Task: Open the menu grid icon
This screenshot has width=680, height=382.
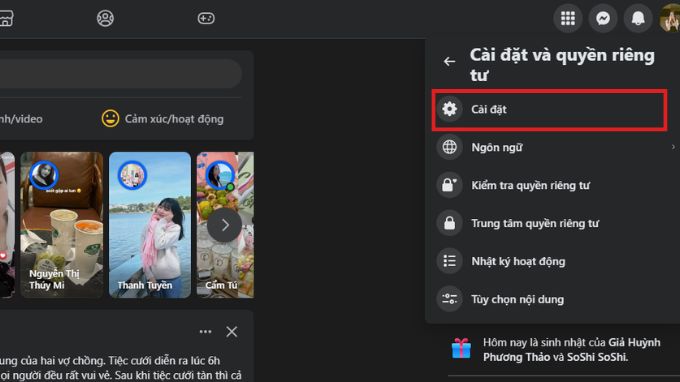Action: [x=568, y=18]
